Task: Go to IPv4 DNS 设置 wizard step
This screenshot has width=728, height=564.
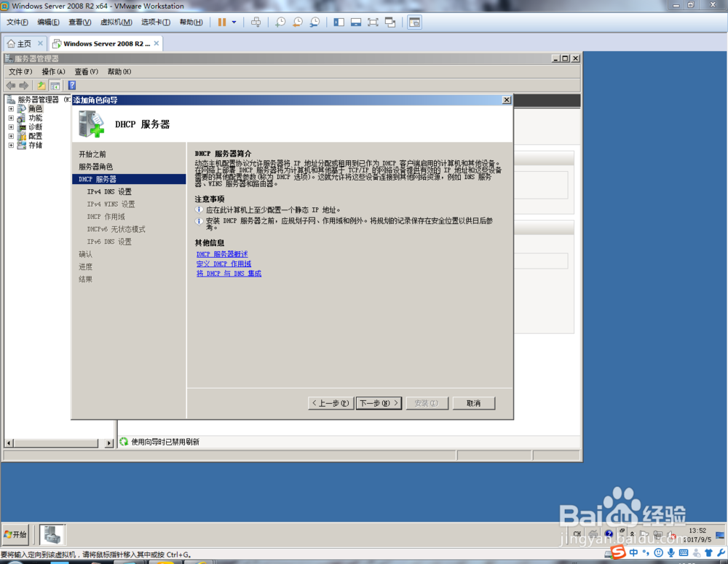Action: coord(109,191)
